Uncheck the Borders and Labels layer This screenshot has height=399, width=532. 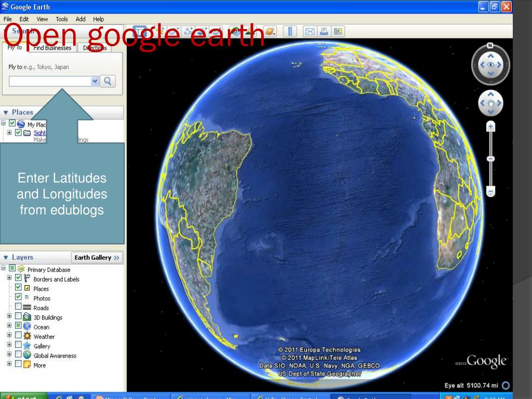[18, 277]
